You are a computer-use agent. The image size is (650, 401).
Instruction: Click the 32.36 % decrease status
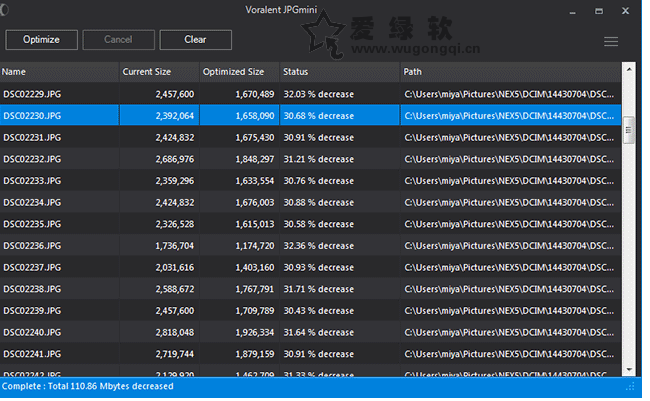(x=319, y=246)
